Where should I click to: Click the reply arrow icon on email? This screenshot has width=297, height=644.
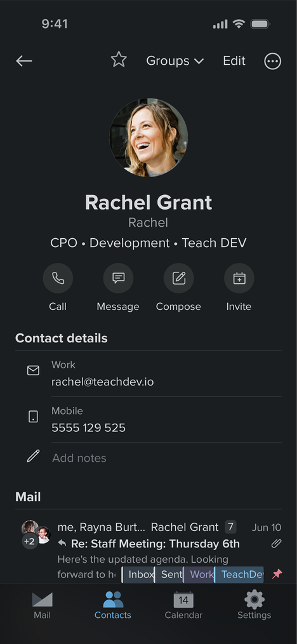[x=62, y=544]
